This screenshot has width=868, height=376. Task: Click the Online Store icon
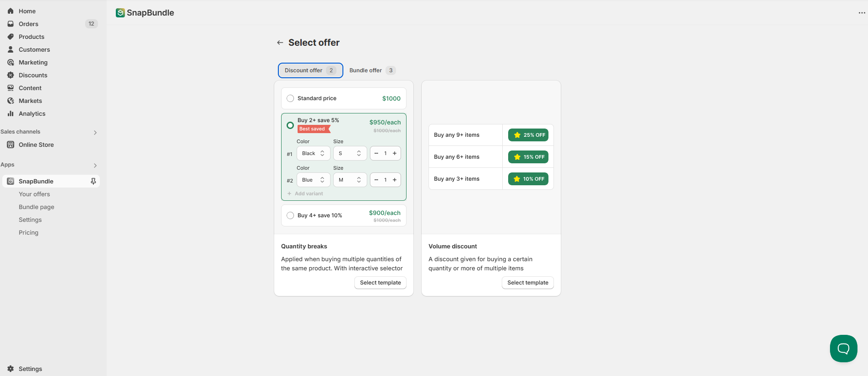tap(11, 145)
